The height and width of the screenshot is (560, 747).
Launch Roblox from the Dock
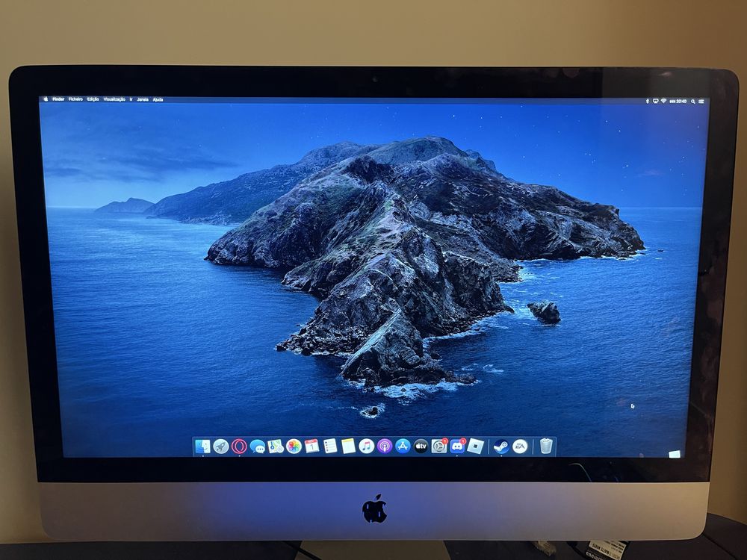475,447
